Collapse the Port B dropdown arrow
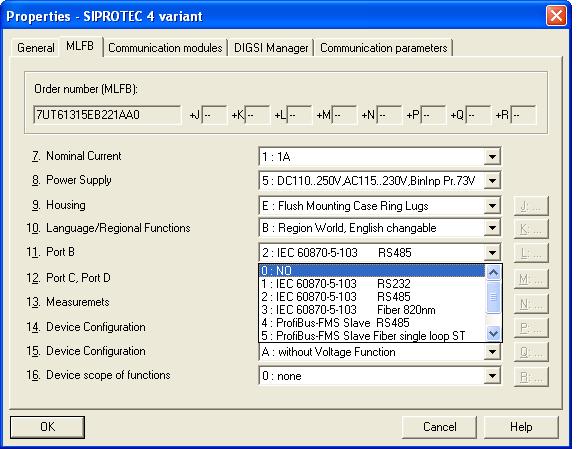Viewport: 579px width, 449px height. (x=492, y=253)
